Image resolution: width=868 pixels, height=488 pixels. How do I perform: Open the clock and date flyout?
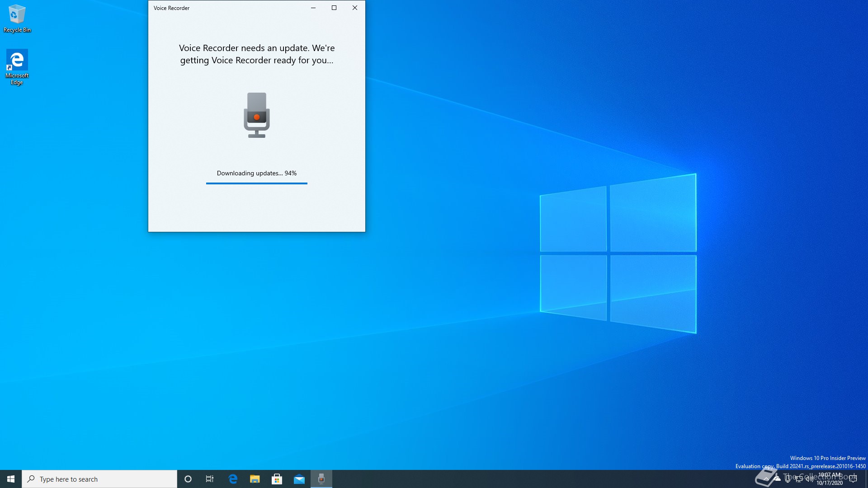830,479
